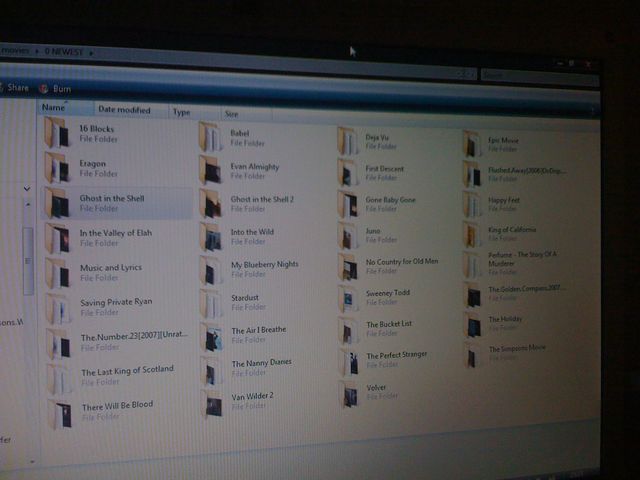This screenshot has width=640, height=480.
Task: Open The Perfect Stranger folder icon
Action: point(349,362)
